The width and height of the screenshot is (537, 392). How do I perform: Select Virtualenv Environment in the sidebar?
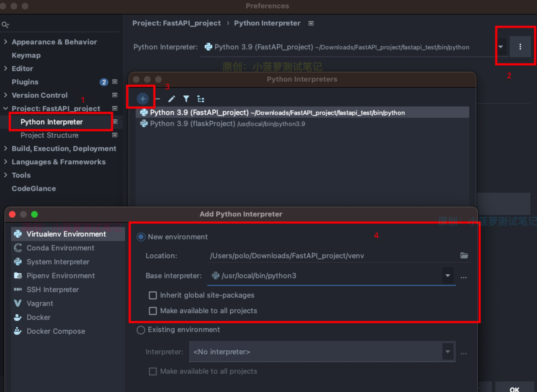point(68,234)
